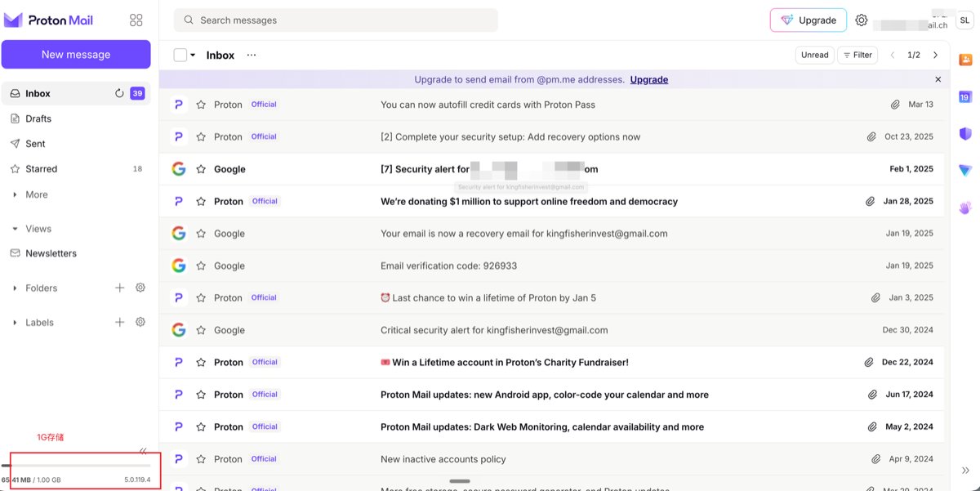Viewport: 980px width, 491px height.
Task: Click Google sender icon of security alert
Action: pyautogui.click(x=179, y=169)
